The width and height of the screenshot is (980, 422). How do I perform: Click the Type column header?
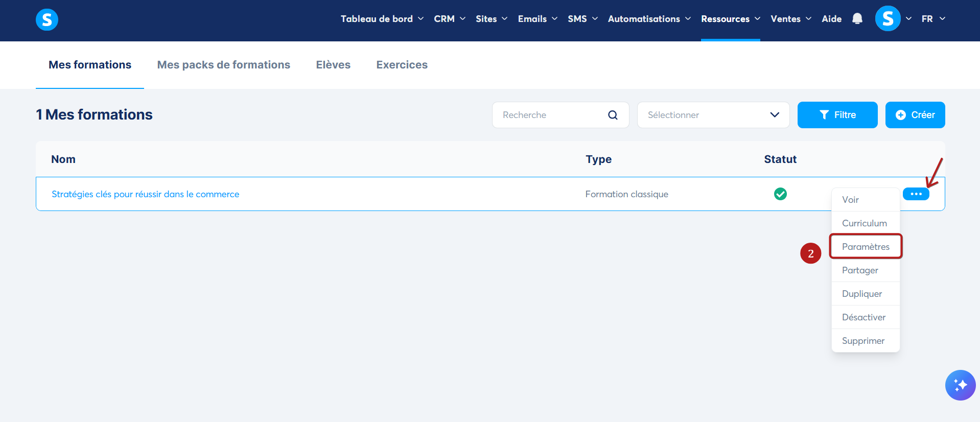point(598,159)
